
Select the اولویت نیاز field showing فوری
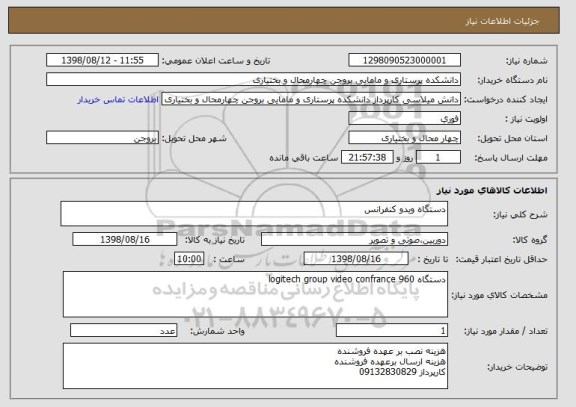coord(404,119)
